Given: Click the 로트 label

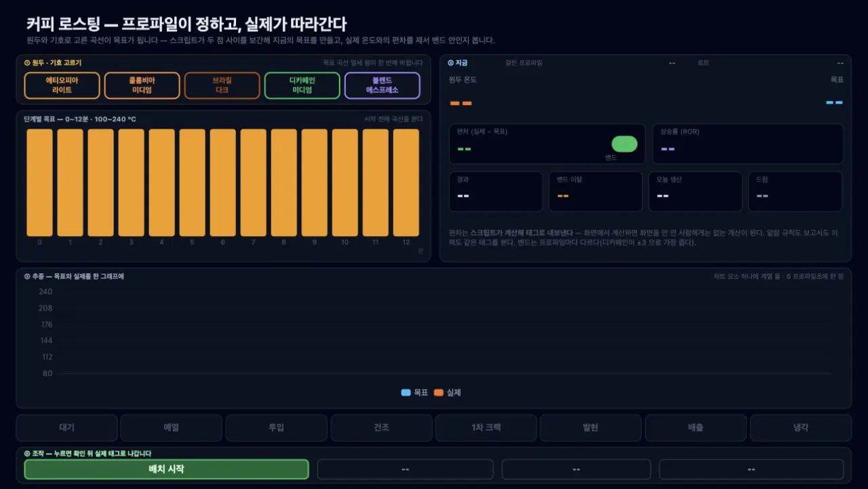Looking at the screenshot, I should tap(703, 62).
